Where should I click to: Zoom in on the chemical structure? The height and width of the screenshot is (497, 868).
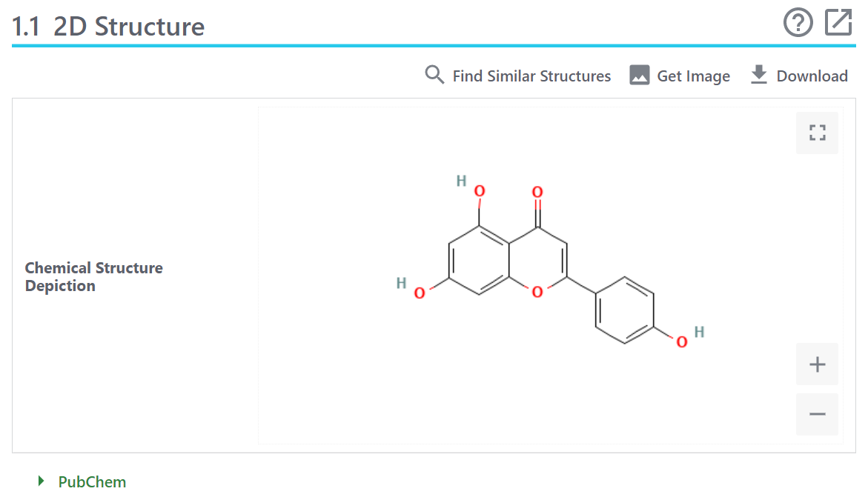(817, 364)
